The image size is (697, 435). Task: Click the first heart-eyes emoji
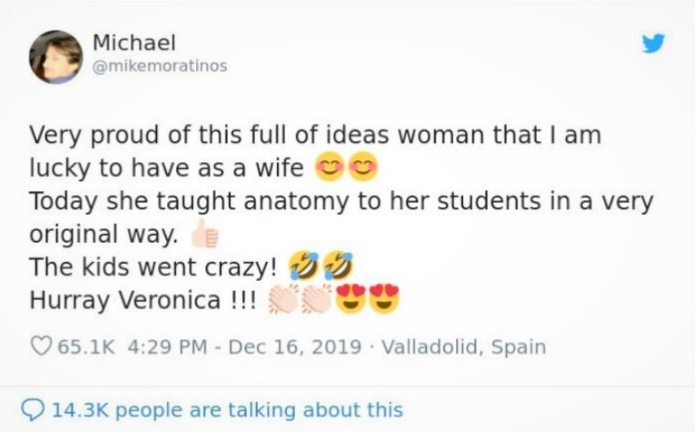coord(351,299)
